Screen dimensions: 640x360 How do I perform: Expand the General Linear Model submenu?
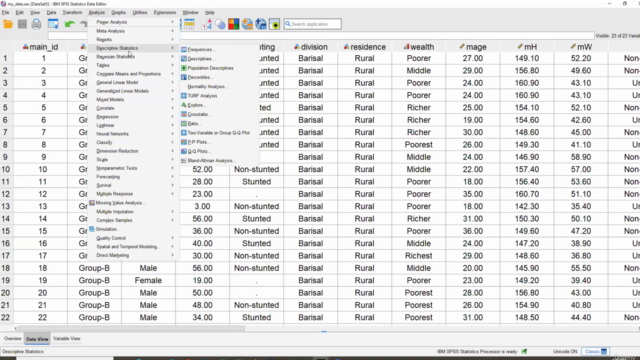click(x=133, y=82)
